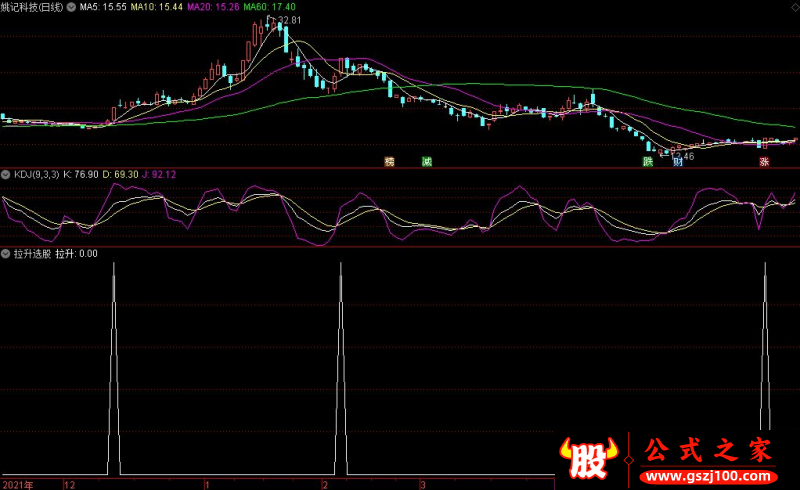Expand the 拉升选股 indicator menu arrow
The width and height of the screenshot is (800, 490).
click(x=6, y=254)
